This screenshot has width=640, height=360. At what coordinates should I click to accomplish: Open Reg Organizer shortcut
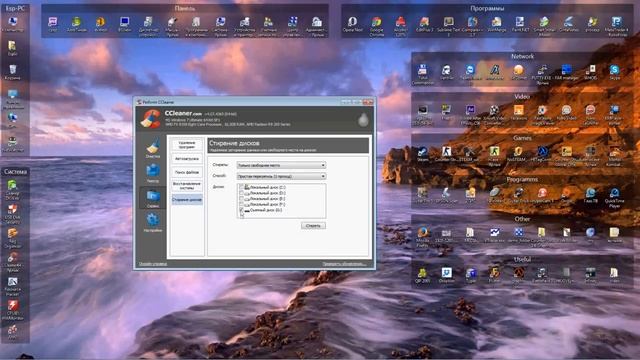click(x=13, y=238)
